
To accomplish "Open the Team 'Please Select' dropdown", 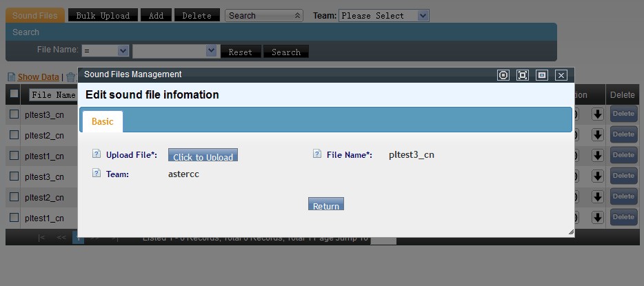I will pyautogui.click(x=383, y=15).
